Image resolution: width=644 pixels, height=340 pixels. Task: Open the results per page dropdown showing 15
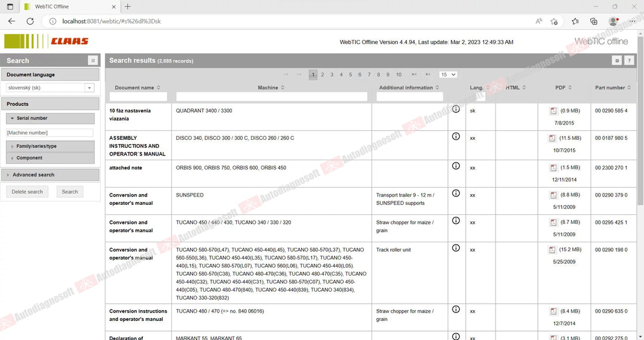(x=448, y=74)
